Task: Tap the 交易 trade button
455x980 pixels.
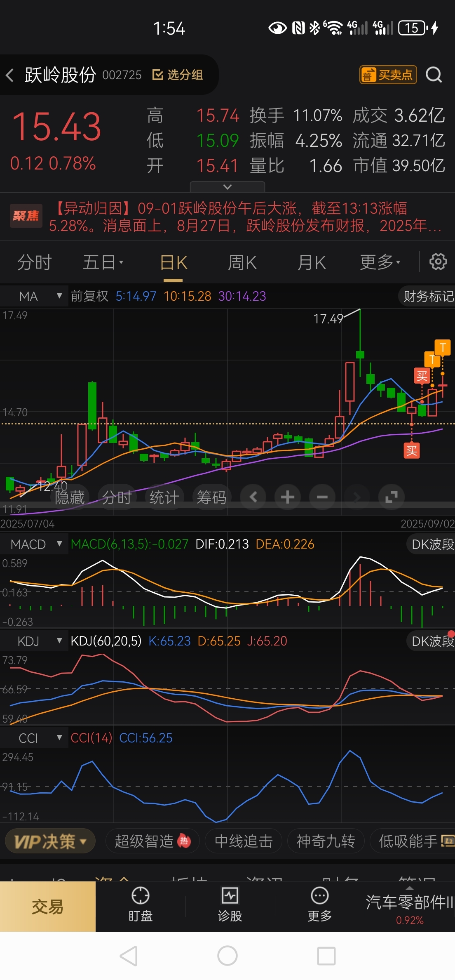Action: coord(48,907)
